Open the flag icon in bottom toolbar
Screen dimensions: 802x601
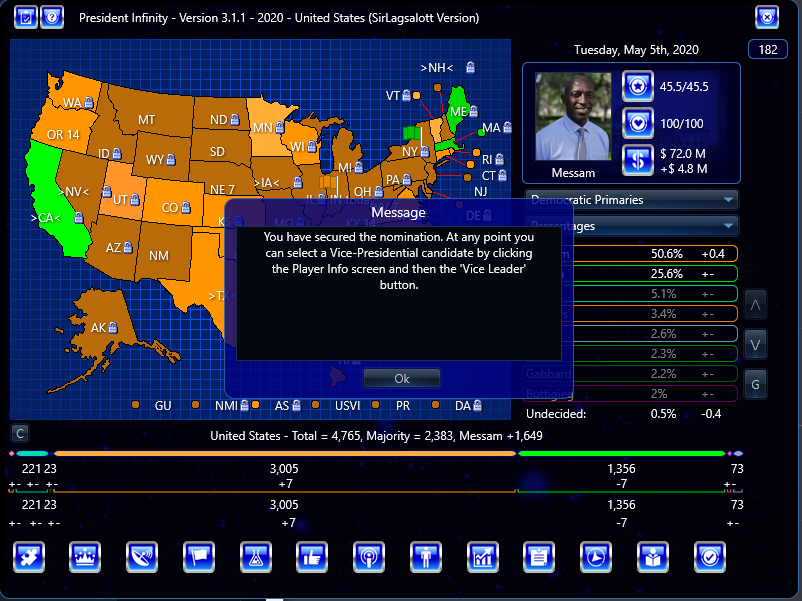tap(198, 557)
